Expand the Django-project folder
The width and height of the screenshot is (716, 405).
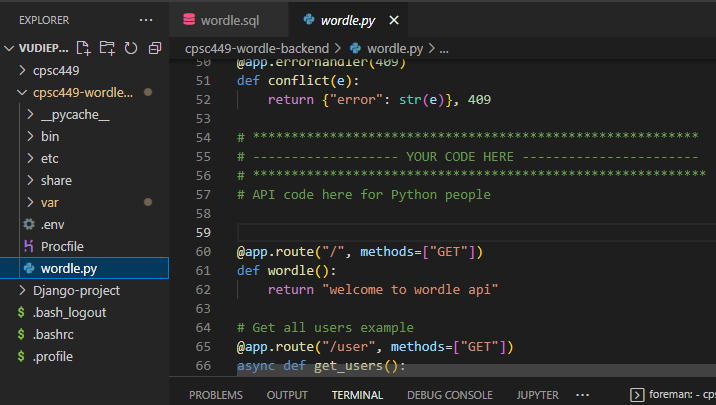pos(77,290)
